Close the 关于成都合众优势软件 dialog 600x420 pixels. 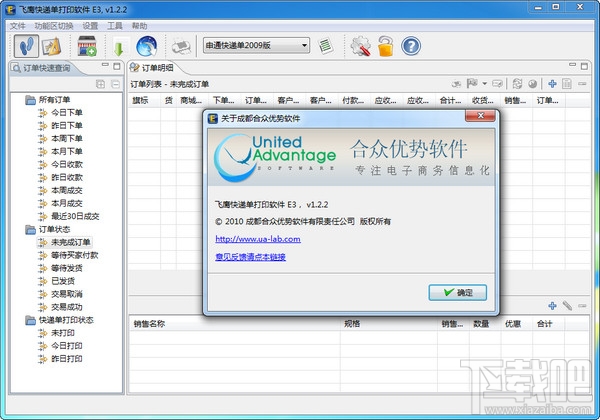[481, 116]
